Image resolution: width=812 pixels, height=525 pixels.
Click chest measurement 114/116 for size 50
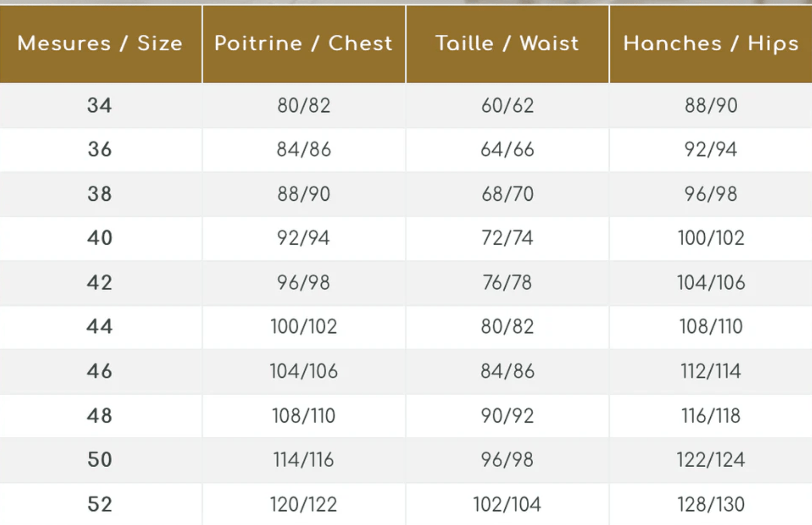(x=304, y=460)
